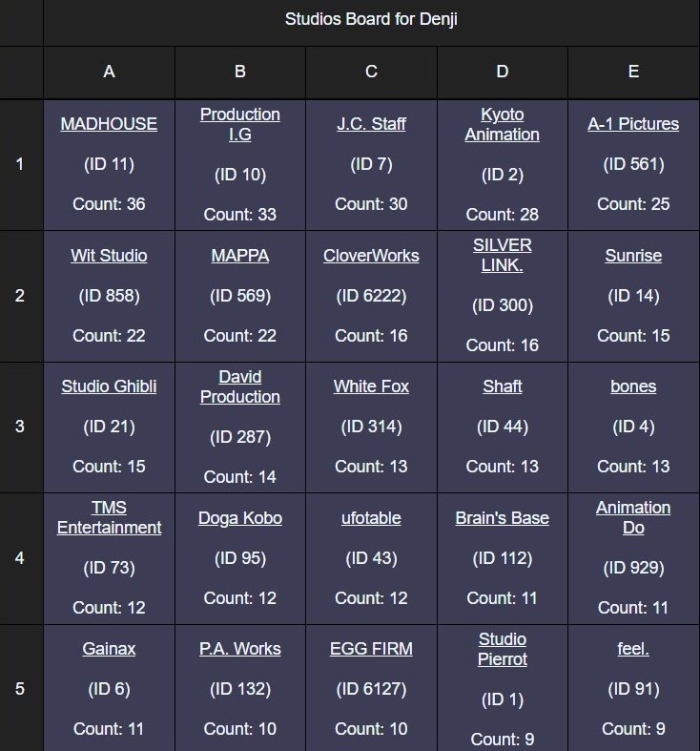Open the A-1 Pictures link
This screenshot has width=700, height=751.
[x=633, y=124]
